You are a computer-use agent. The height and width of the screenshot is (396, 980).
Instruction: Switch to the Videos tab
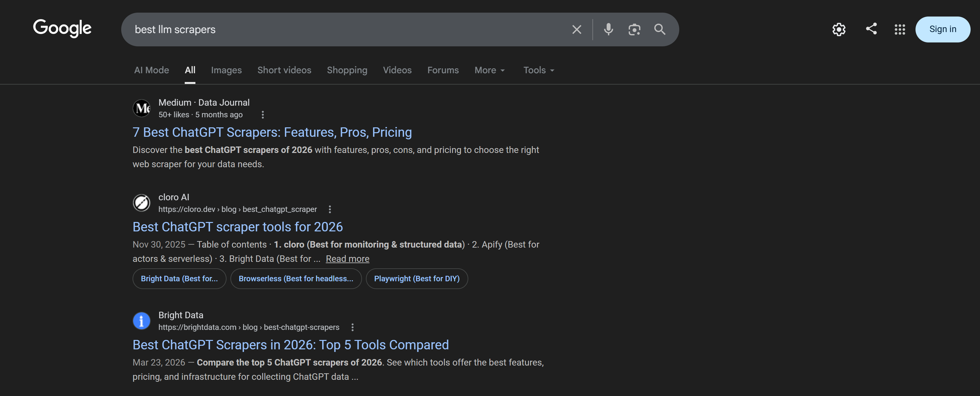point(397,70)
